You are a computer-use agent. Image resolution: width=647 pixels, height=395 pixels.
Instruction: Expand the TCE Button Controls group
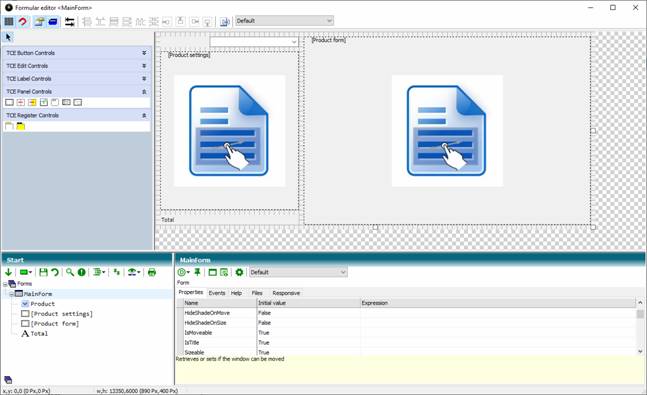144,53
